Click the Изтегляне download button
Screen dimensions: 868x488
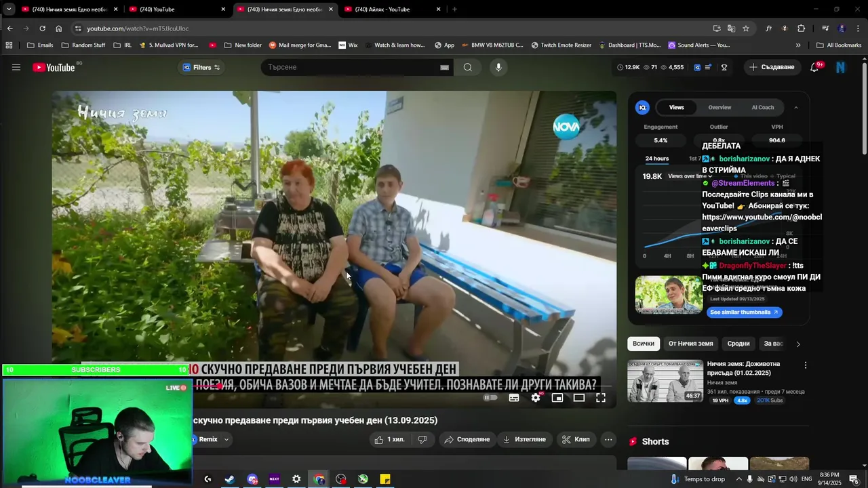pyautogui.click(x=524, y=439)
